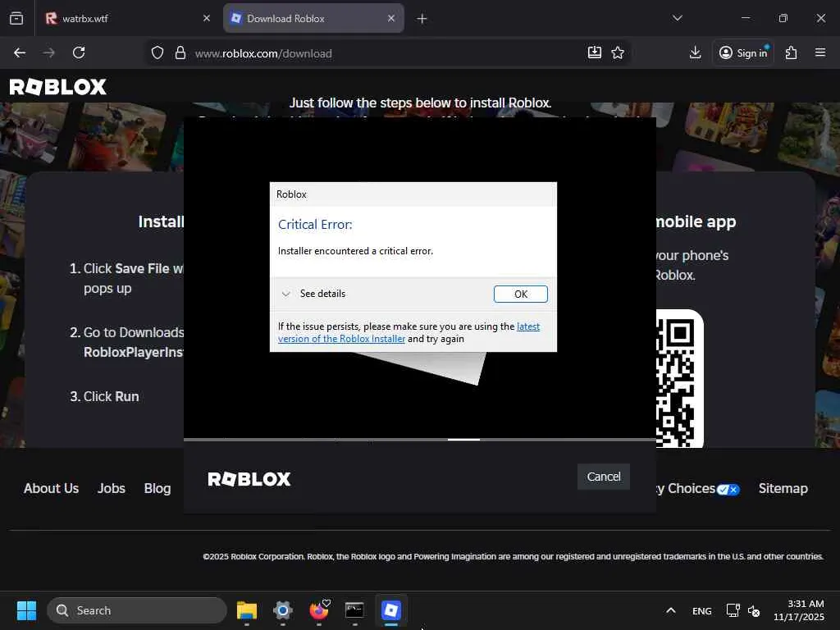Screen dimensions: 840x630
Task: Open muted volume tray icon
Action: (x=754, y=610)
